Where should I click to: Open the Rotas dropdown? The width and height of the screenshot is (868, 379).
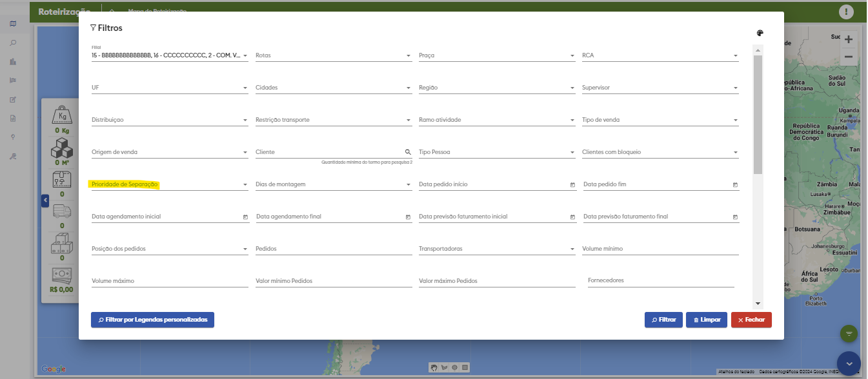click(x=333, y=55)
